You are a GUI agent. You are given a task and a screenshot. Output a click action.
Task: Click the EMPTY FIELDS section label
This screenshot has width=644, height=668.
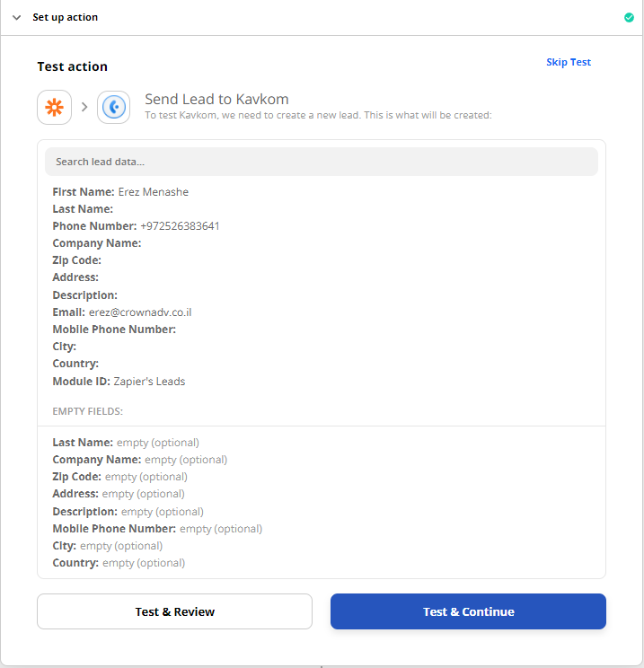pos(88,411)
